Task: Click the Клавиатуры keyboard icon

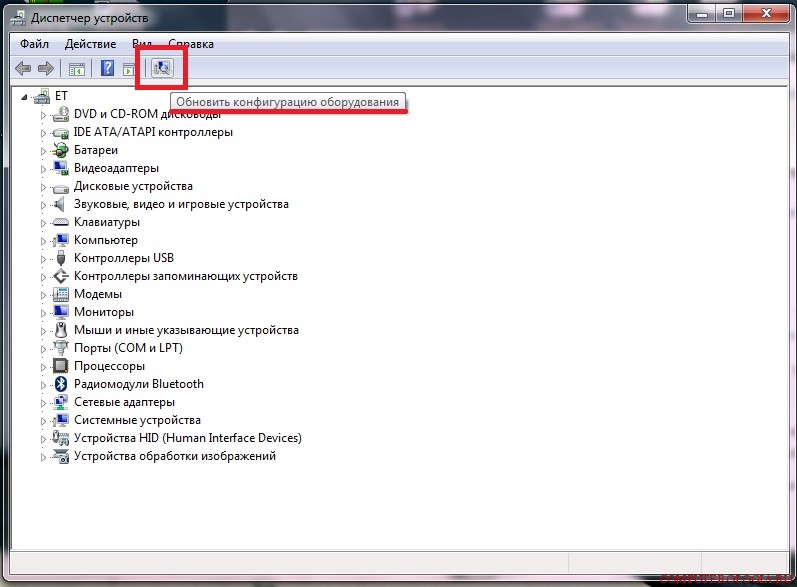Action: coord(60,222)
